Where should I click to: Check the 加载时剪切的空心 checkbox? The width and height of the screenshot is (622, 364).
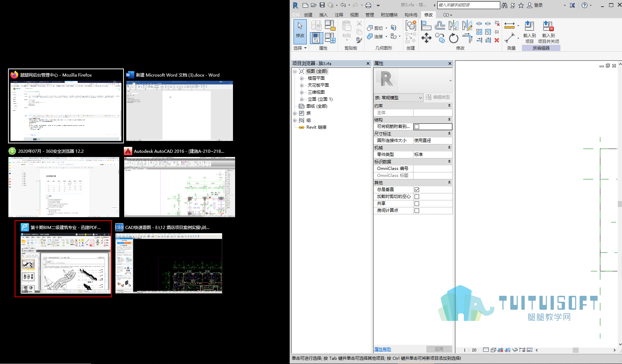(x=417, y=197)
